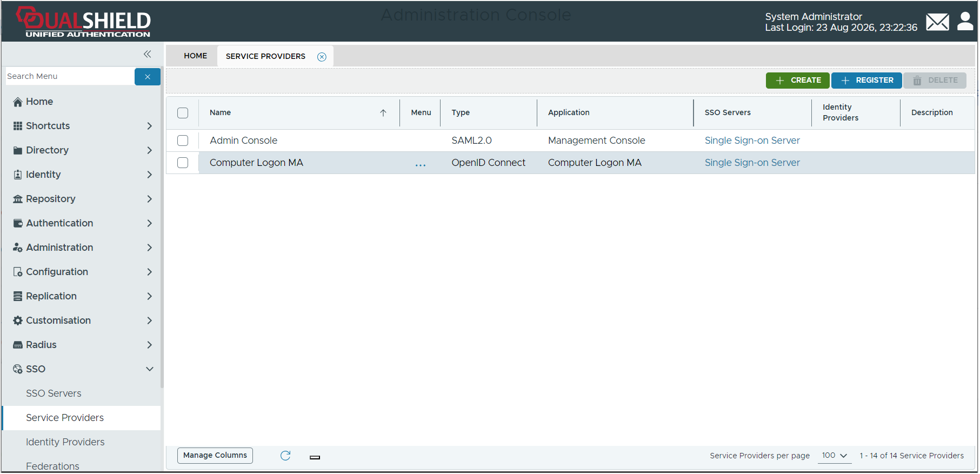The height and width of the screenshot is (474, 980).
Task: Click the Search Menu input field
Action: [70, 76]
